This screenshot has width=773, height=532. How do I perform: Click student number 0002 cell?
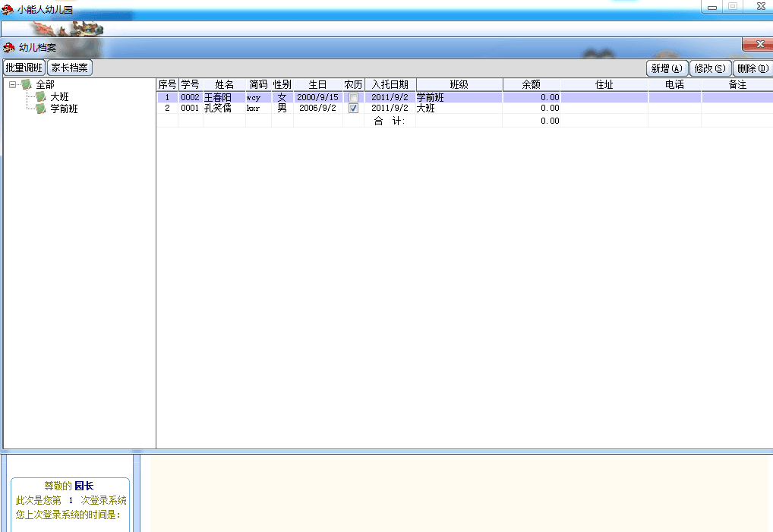point(191,98)
